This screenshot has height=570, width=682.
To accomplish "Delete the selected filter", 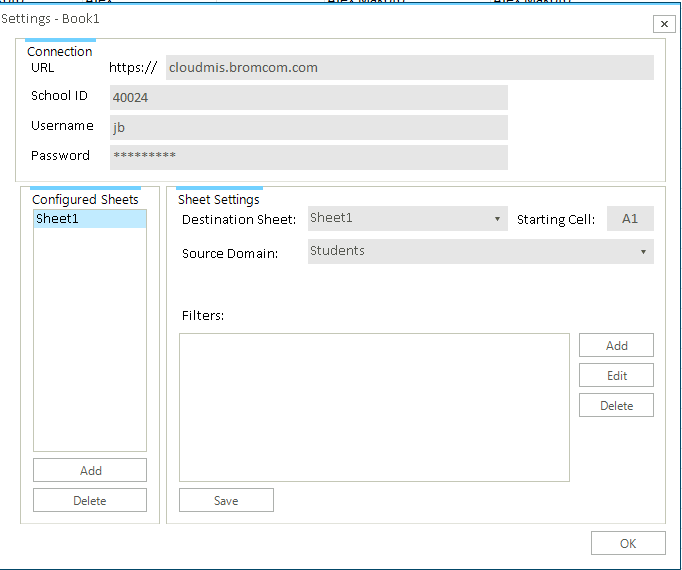I will point(616,406).
